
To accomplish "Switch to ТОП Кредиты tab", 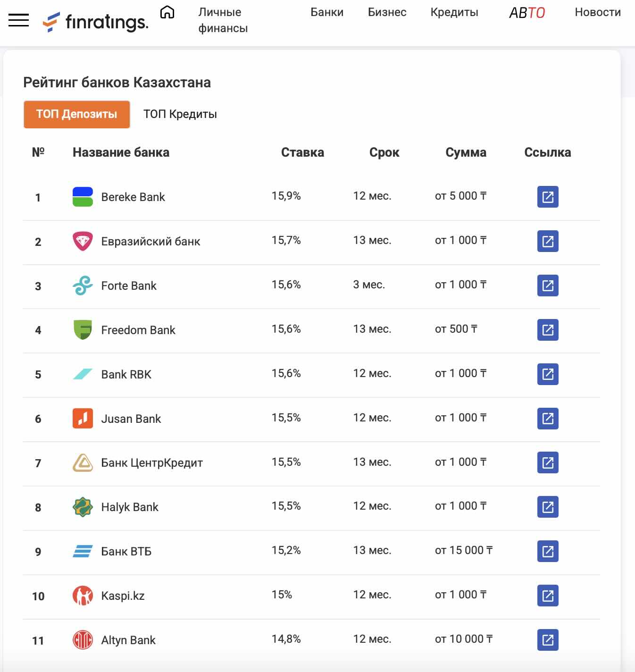I will 180,114.
